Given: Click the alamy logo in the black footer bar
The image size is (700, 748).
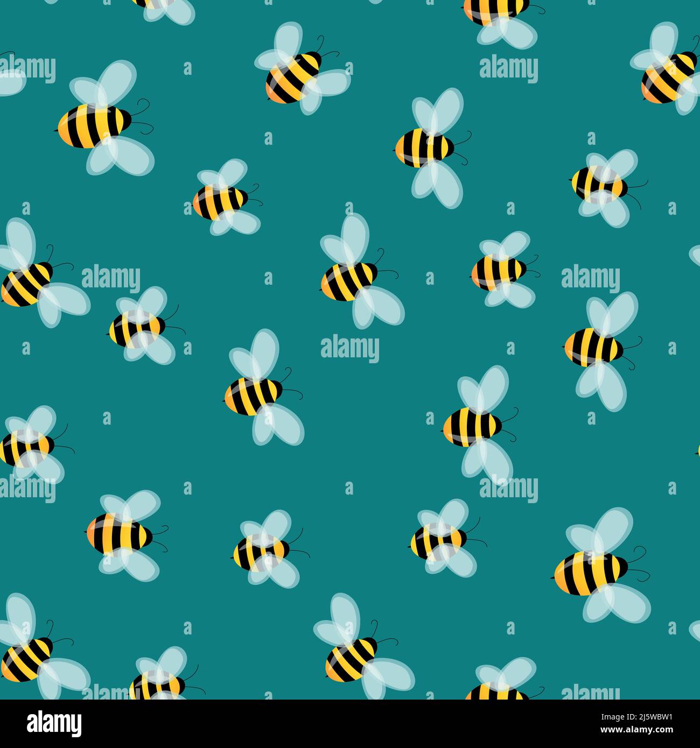Looking at the screenshot, I should (x=54, y=723).
